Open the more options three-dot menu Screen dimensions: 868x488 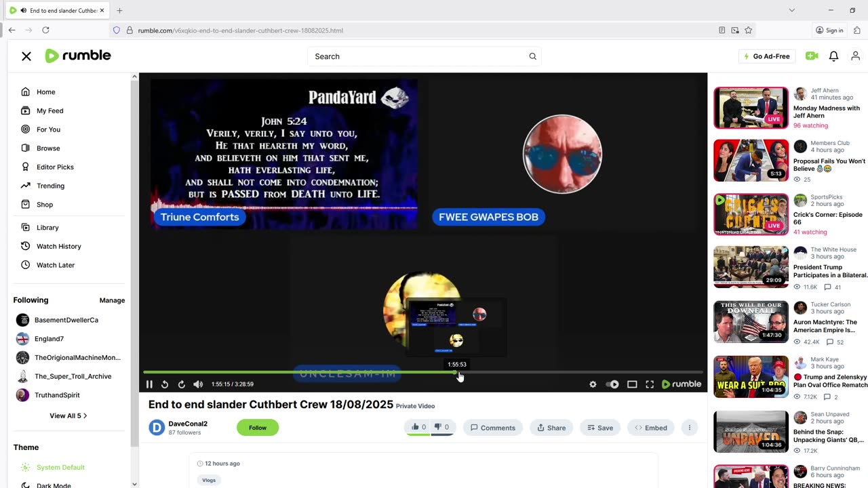[689, 428]
